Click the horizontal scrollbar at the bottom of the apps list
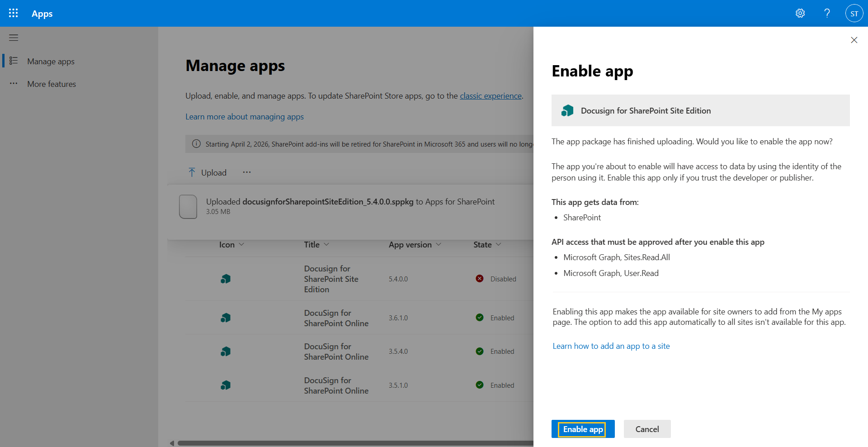 pos(355,443)
